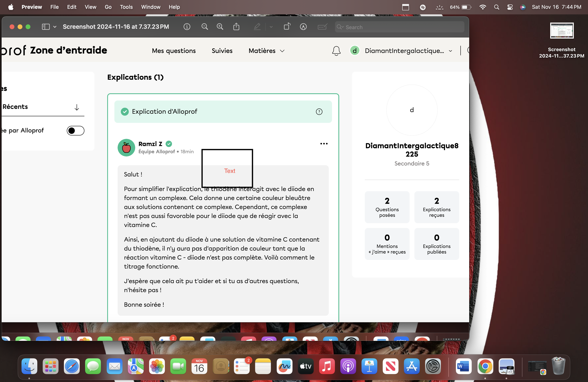Toggle the par Alloprof switch
The image size is (588, 382).
pos(75,130)
